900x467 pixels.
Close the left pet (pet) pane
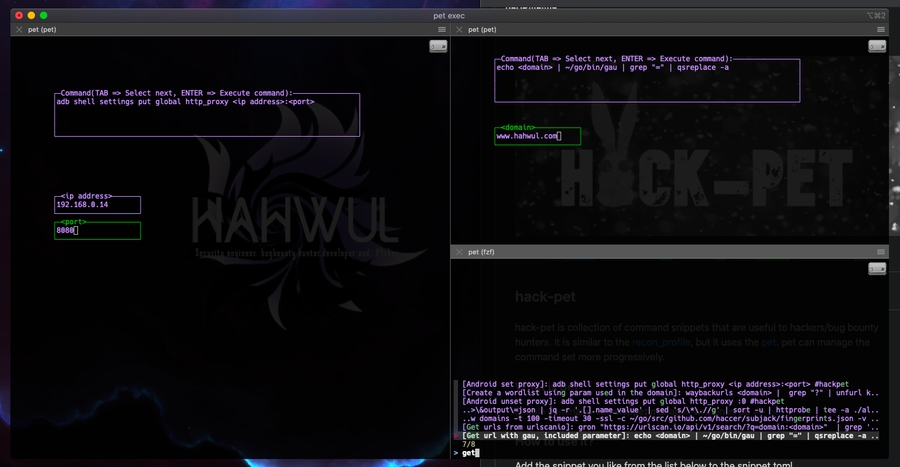[18, 30]
